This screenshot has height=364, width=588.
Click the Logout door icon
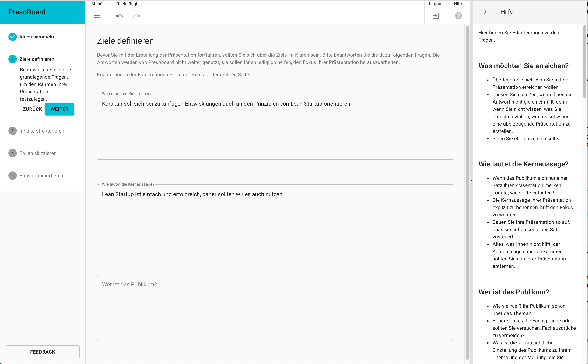click(x=435, y=16)
